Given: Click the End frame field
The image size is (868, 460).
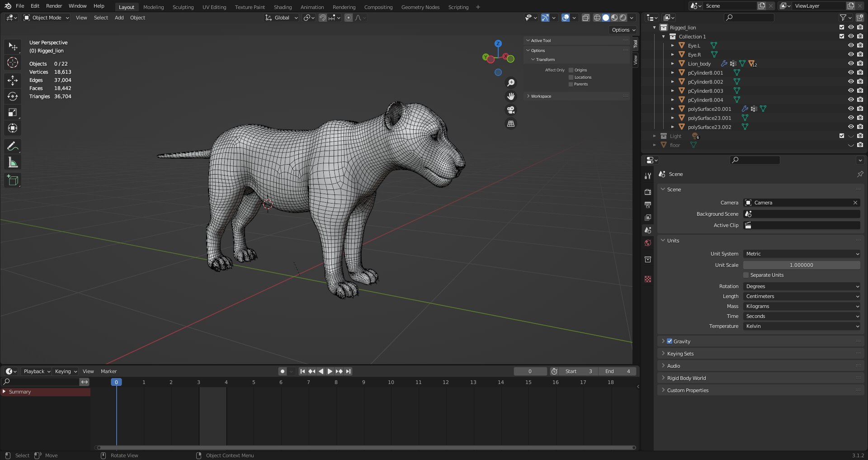Looking at the screenshot, I should [x=618, y=371].
